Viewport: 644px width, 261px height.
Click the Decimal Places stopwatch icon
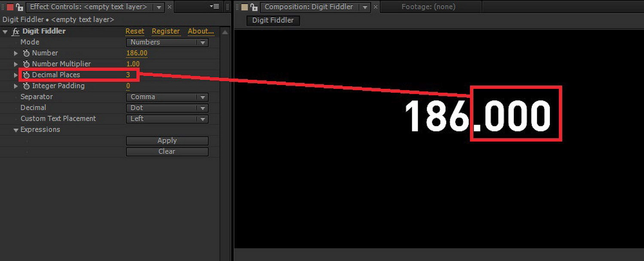(26, 75)
